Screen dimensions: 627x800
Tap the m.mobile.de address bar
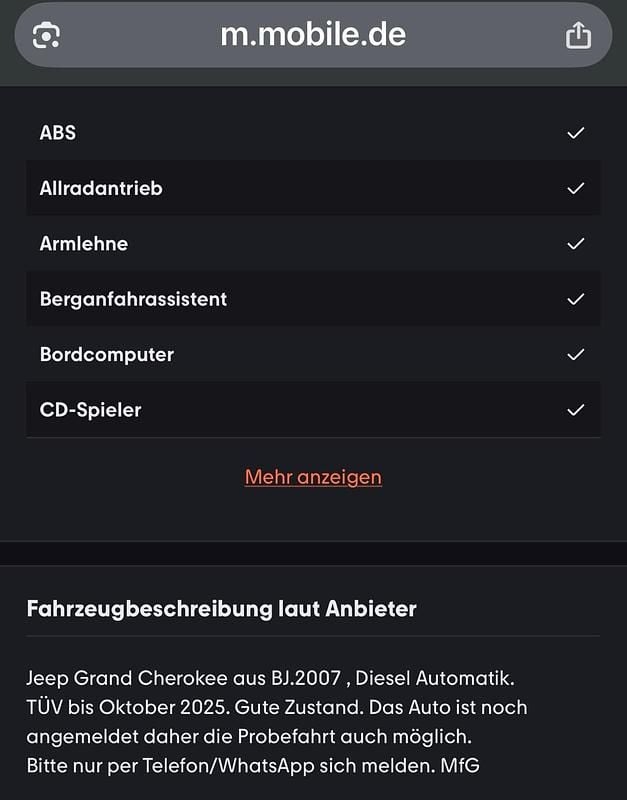[x=313, y=35]
